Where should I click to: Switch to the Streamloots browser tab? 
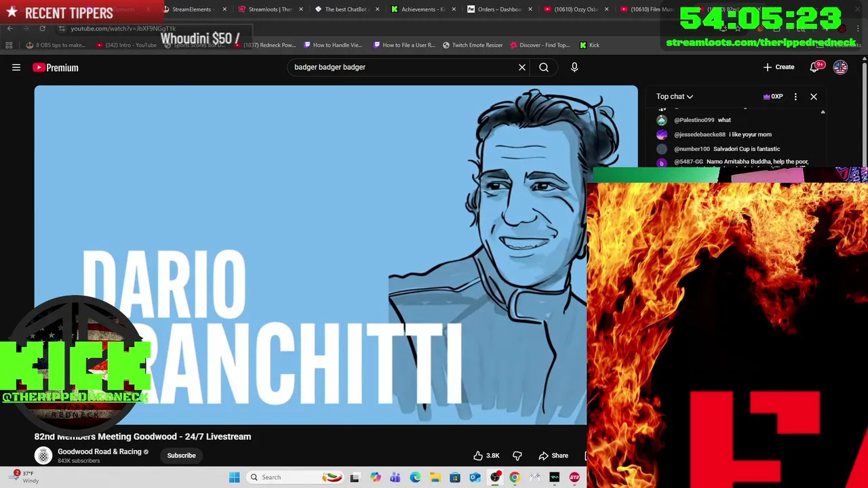coord(269,9)
